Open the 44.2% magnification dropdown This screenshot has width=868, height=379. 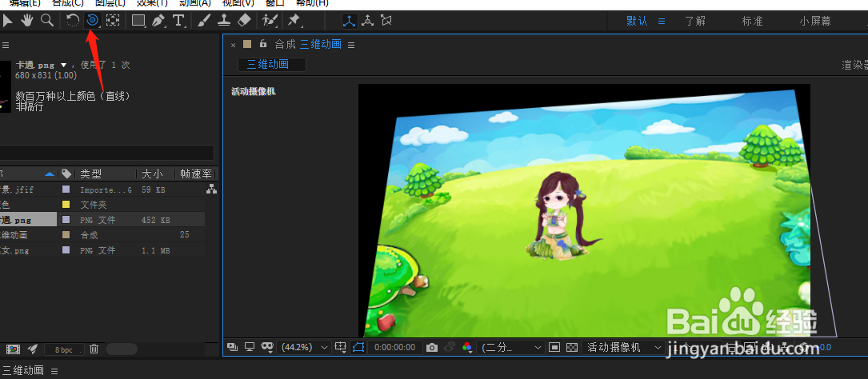tap(306, 348)
